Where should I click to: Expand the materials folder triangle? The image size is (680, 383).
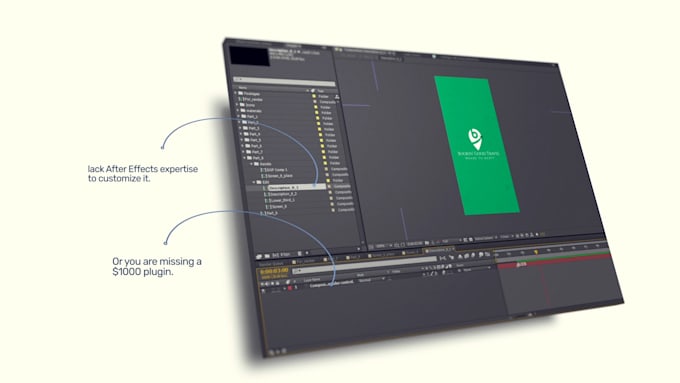coord(238,110)
